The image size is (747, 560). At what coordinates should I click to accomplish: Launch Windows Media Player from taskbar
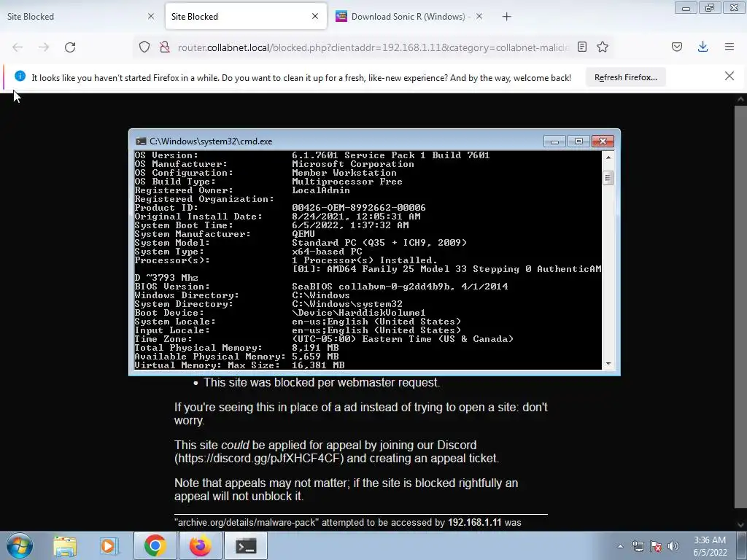(109, 545)
